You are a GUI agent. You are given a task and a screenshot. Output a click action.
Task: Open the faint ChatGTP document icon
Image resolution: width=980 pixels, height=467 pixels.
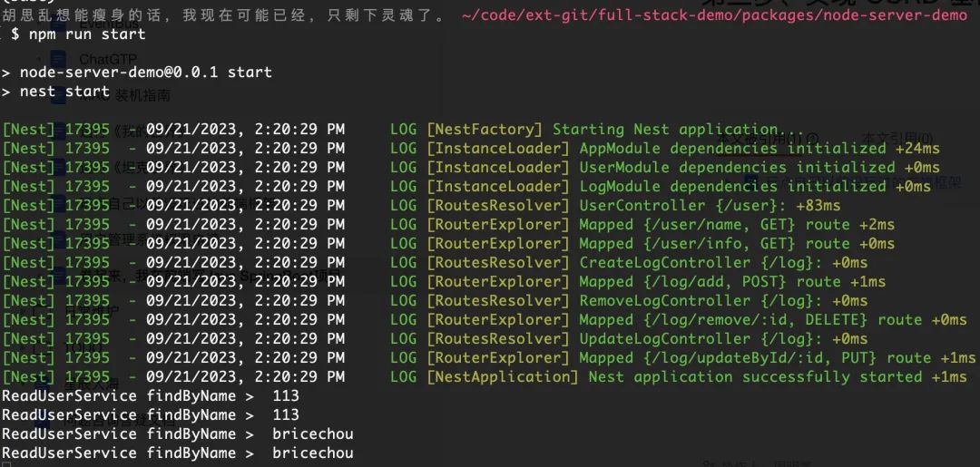[x=58, y=59]
